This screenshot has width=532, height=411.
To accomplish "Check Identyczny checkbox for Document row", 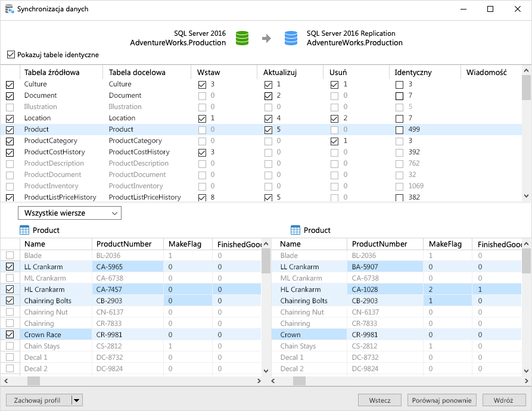I will click(x=400, y=96).
